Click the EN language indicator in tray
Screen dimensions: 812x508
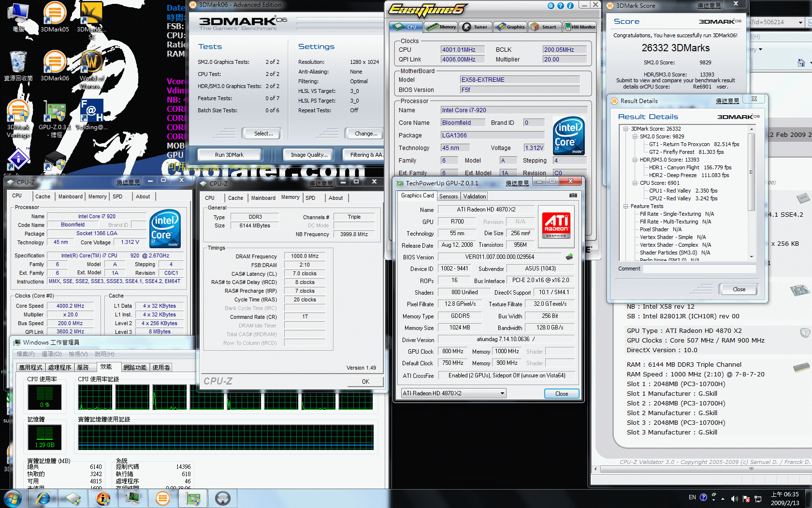[692, 497]
